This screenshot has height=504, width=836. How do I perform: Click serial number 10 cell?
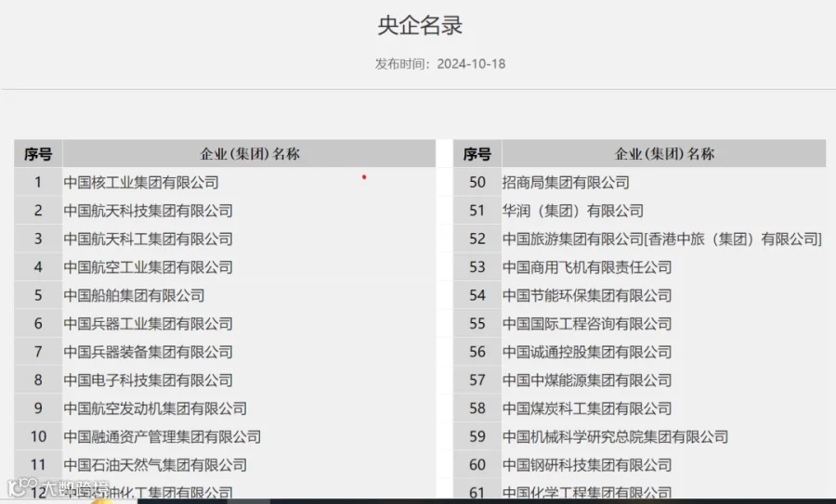[x=38, y=437]
